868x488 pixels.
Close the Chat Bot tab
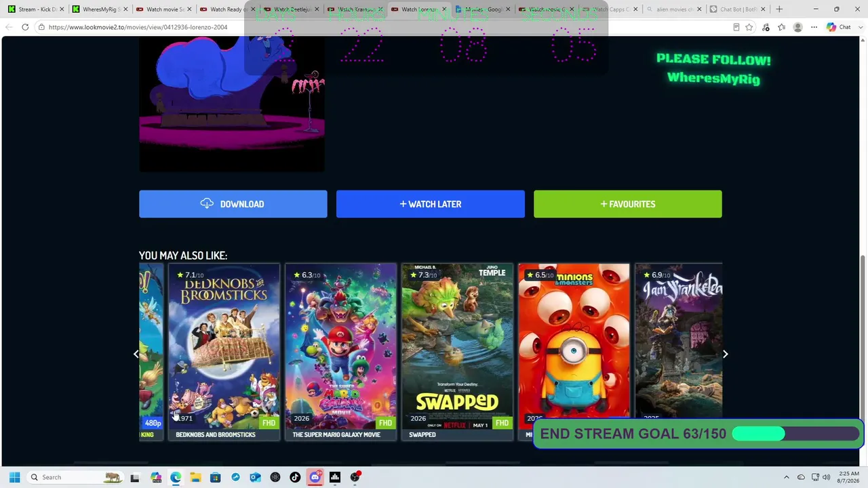(x=763, y=9)
